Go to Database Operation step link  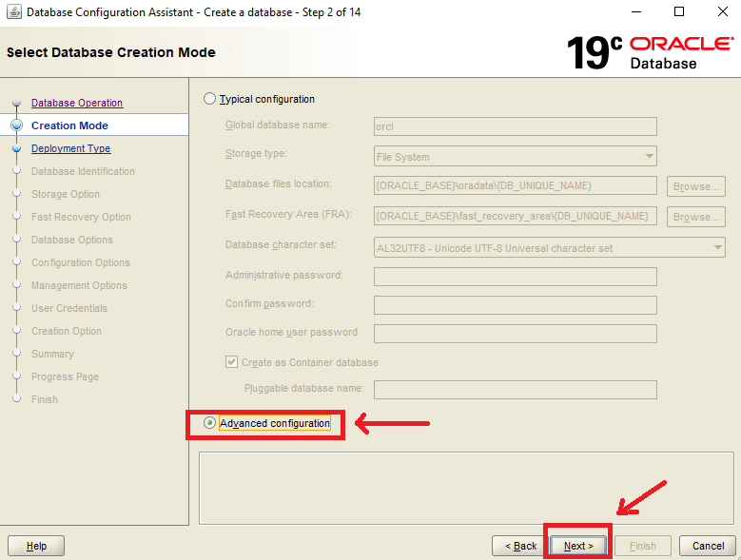coord(77,103)
